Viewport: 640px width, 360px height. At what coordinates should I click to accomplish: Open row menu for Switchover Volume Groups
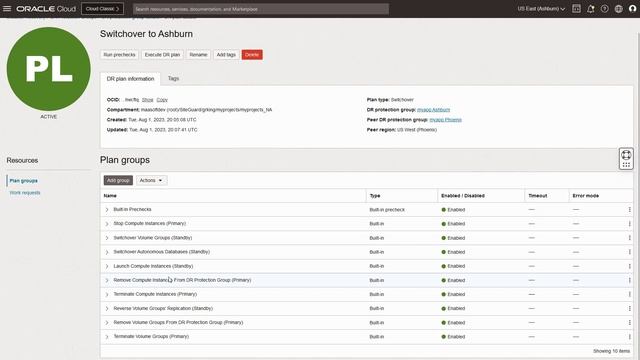(629, 238)
